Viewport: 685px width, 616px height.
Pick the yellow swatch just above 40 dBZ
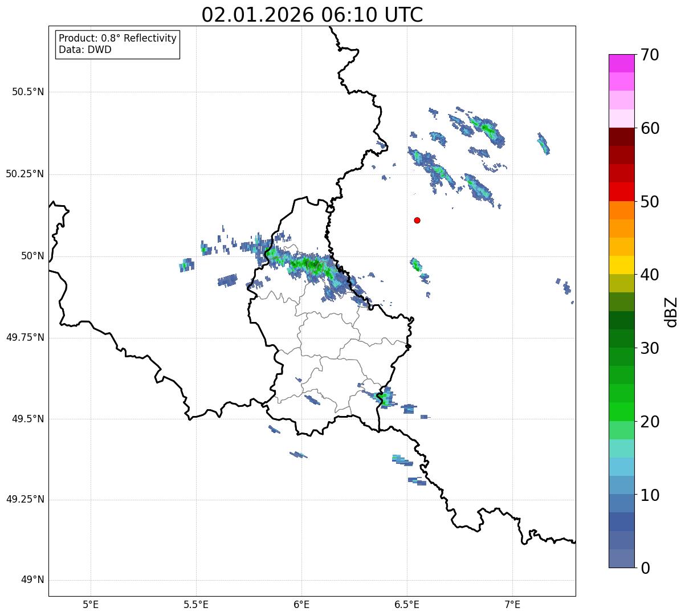pos(622,265)
